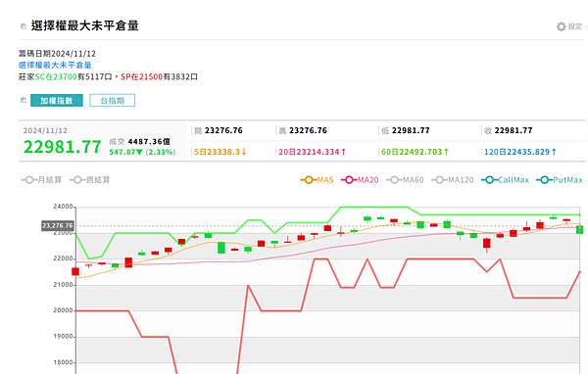
Task: Click the index value 22981.77 in green
Action: click(63, 147)
